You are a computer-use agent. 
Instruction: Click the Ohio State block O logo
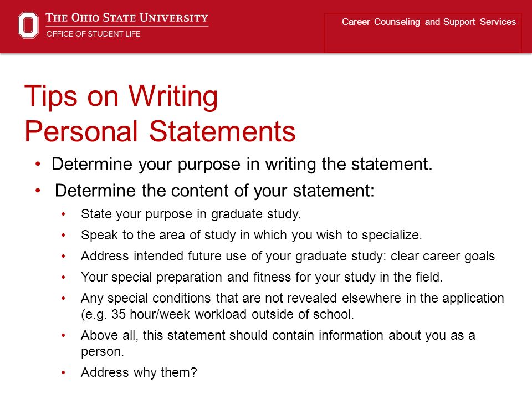click(28, 25)
